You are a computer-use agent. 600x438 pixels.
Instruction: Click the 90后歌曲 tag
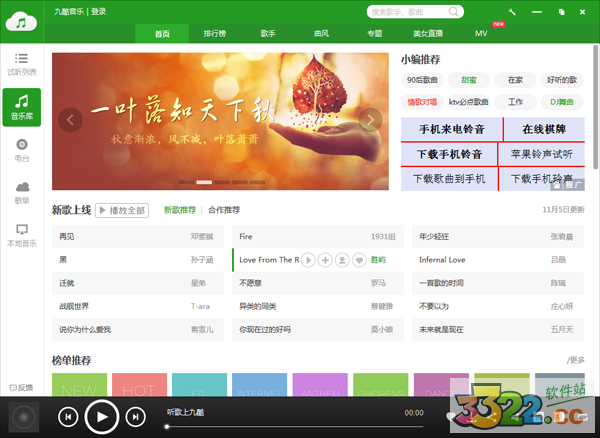point(422,80)
